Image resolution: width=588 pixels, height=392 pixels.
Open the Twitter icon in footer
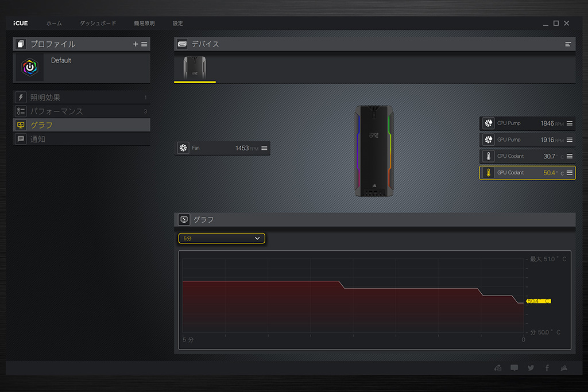tap(531, 368)
